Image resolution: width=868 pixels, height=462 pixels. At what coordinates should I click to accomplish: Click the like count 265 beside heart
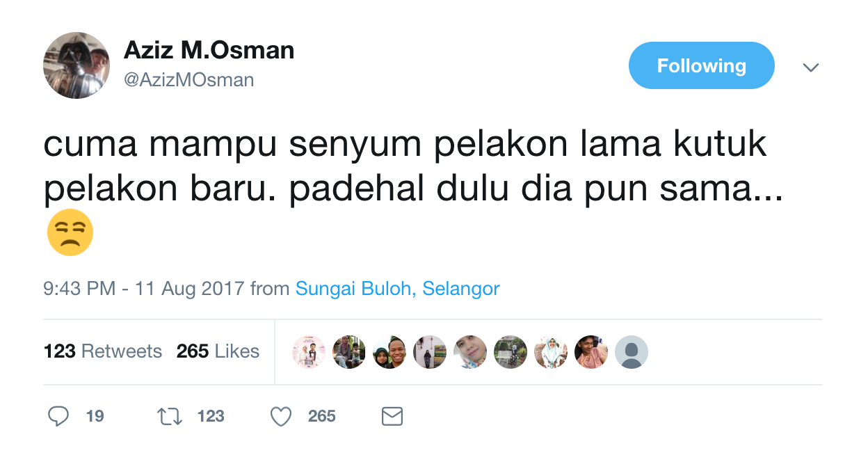tap(322, 416)
